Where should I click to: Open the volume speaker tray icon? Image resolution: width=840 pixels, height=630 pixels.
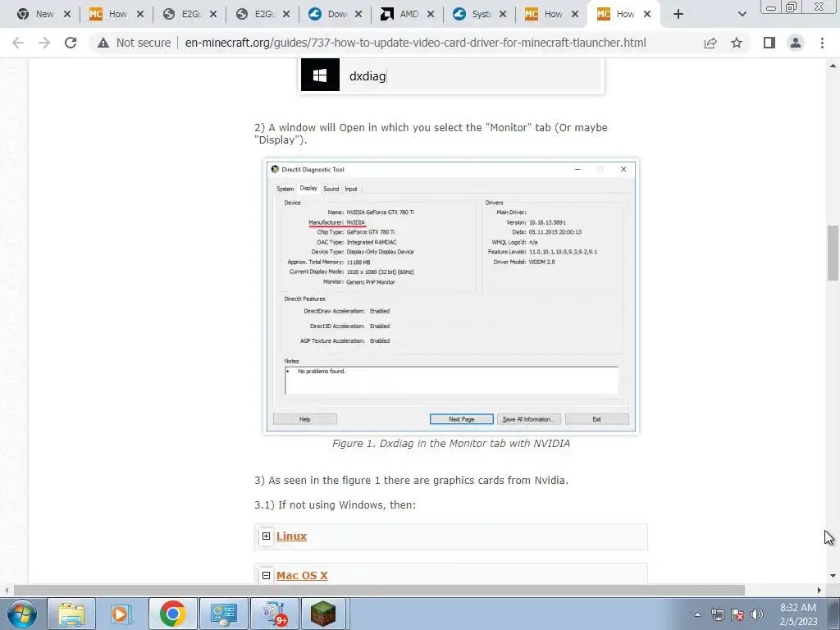757,614
